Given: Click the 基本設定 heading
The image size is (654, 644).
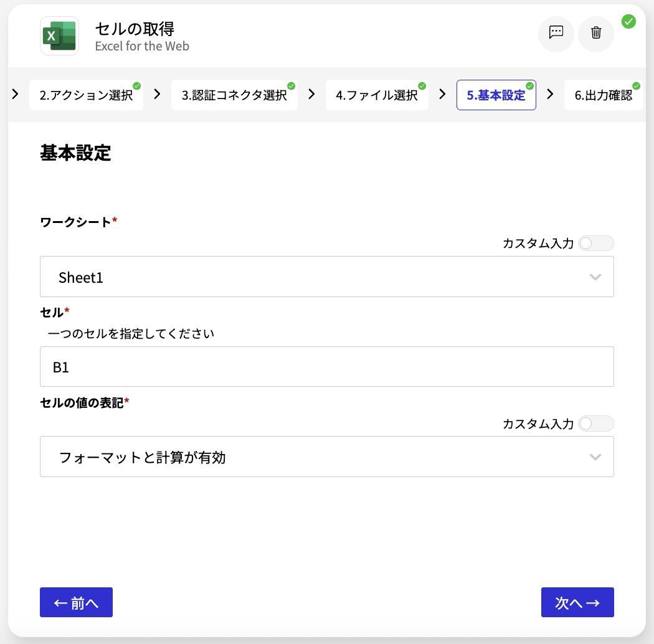Looking at the screenshot, I should click(x=75, y=153).
